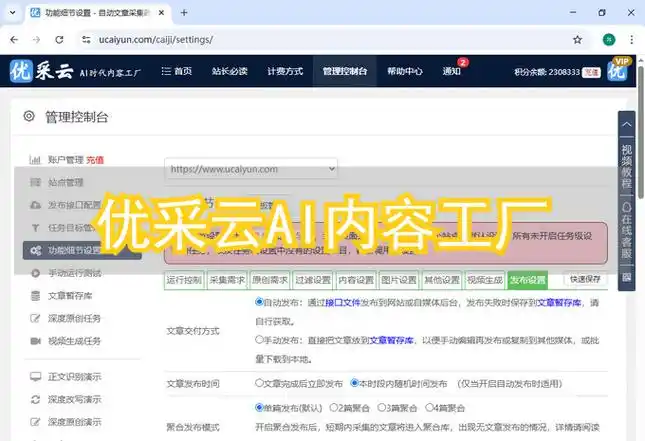Screen dimensions: 645x441
Task: Open the 接口文件 link
Action: (x=343, y=303)
